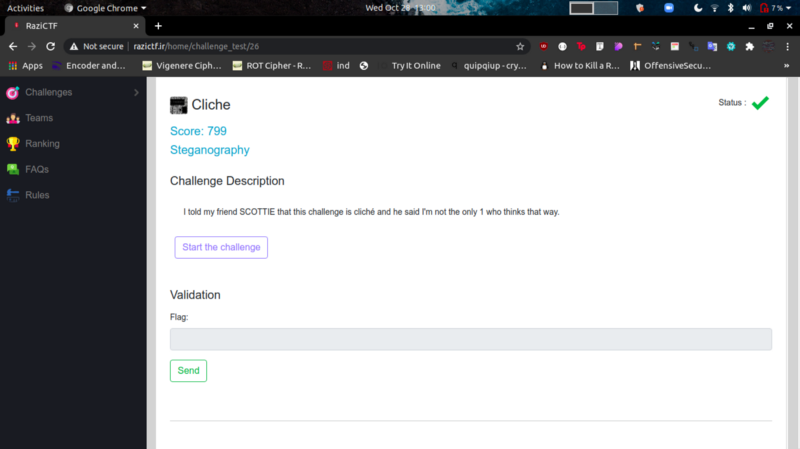Image resolution: width=800 pixels, height=449 pixels.
Task: Show more bookmarks with double chevron
Action: point(786,66)
